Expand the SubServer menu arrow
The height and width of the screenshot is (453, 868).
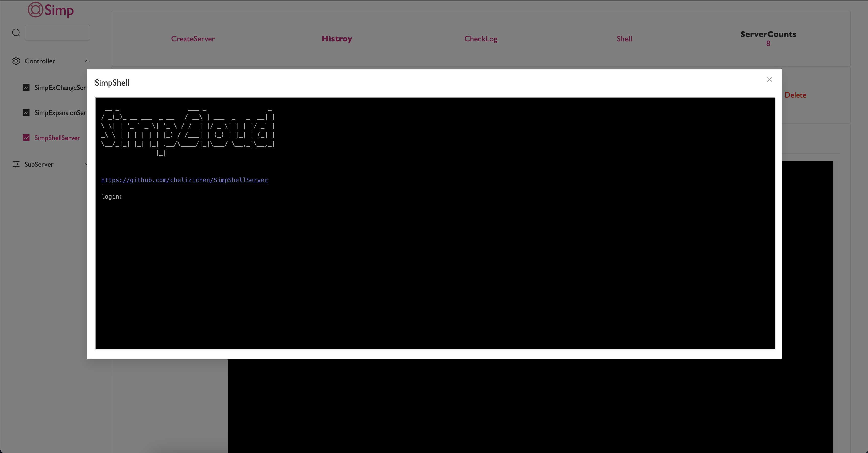click(x=86, y=164)
